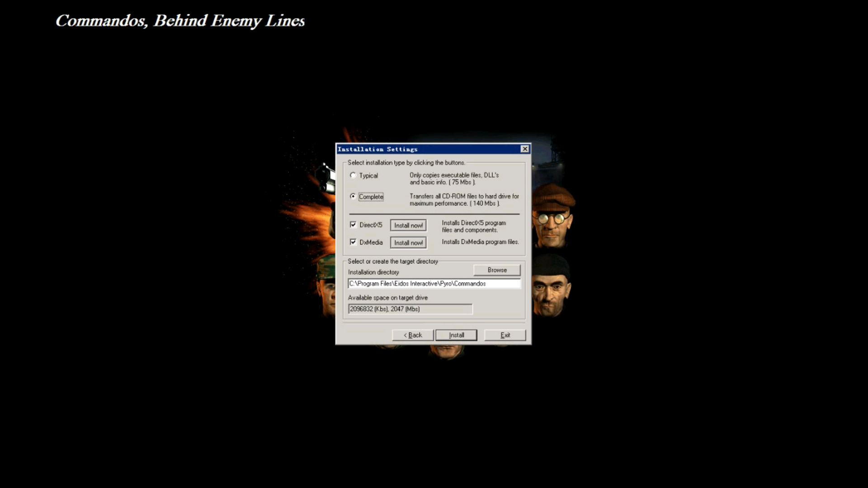Click Install now for DirectX5
This screenshot has height=488, width=868.
[x=408, y=225]
